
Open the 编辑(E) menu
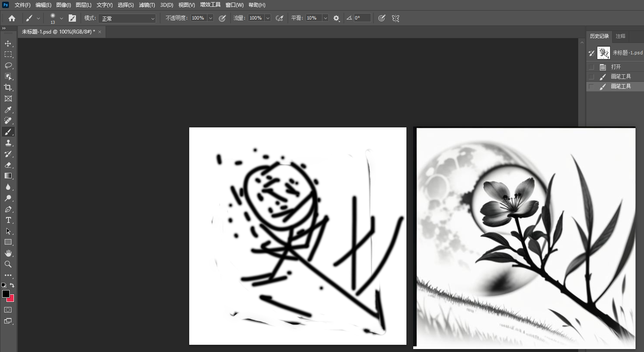pyautogui.click(x=43, y=5)
